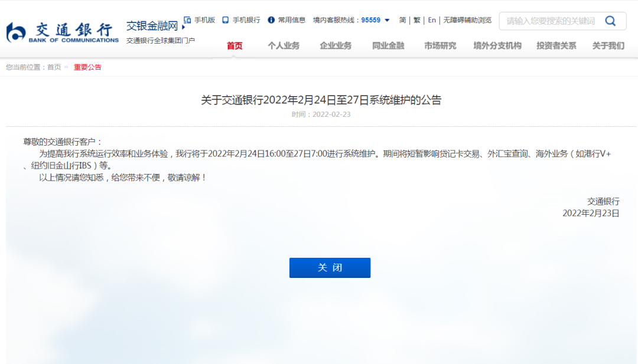Click the mobile banking (手机银行) phone icon

click(226, 20)
